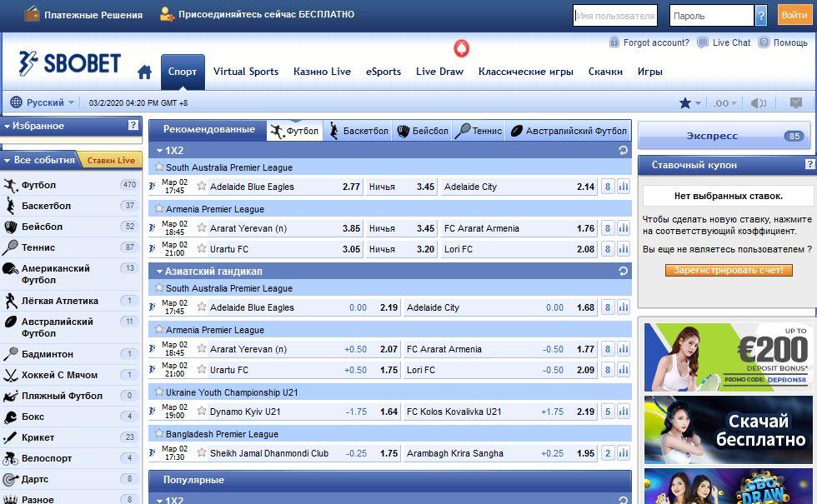The width and height of the screenshot is (817, 504).
Task: Click the help question mark next to password
Action: [x=761, y=16]
